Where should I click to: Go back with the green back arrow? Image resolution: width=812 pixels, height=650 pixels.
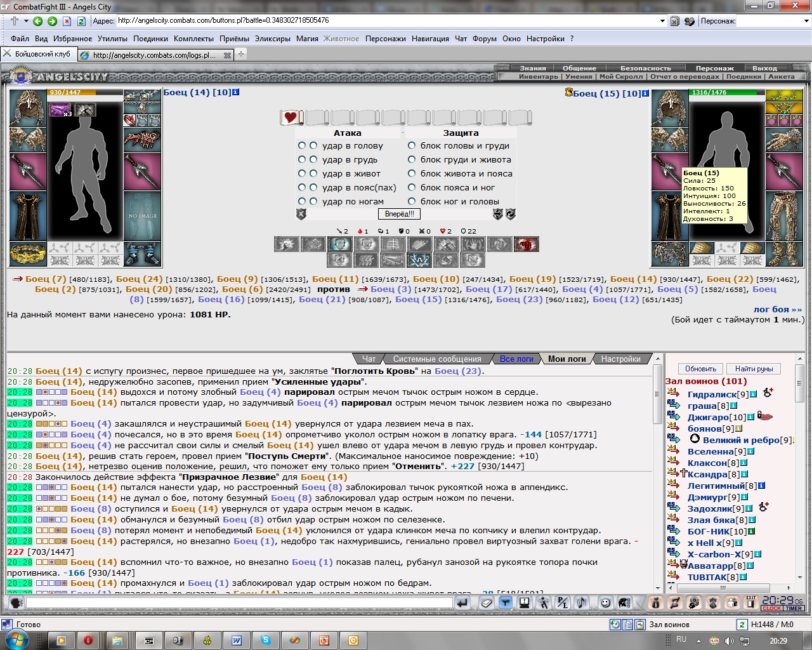(x=37, y=21)
